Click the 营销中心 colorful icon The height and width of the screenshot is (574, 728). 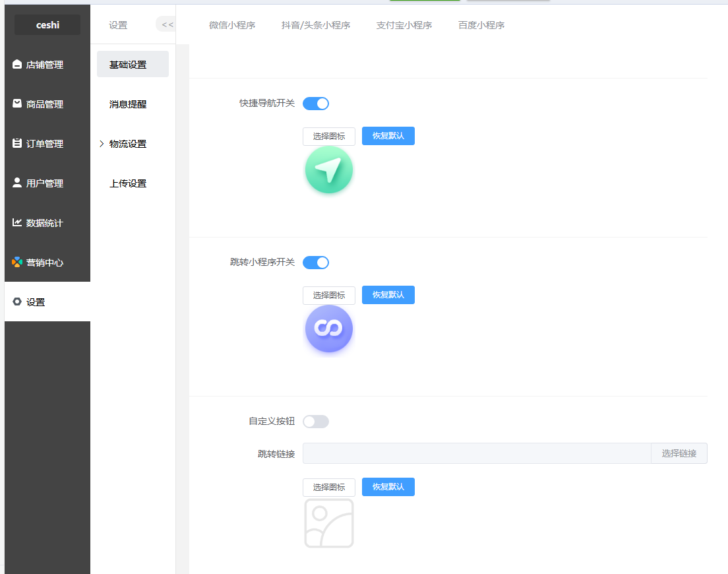point(17,262)
